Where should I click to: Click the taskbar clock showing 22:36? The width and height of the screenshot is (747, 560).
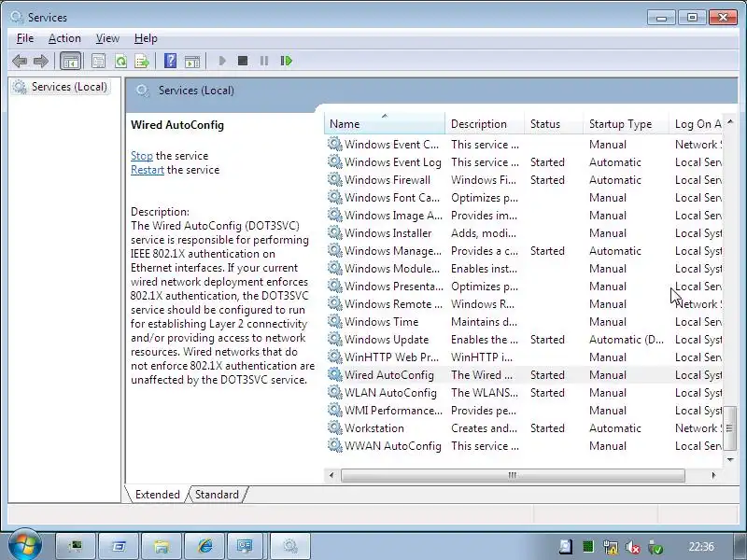[701, 546]
